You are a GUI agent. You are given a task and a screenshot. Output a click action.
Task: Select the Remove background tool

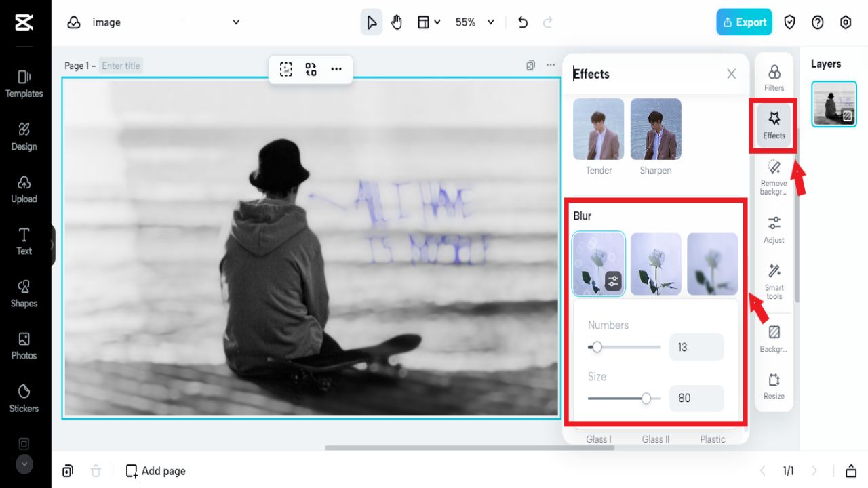tap(774, 174)
